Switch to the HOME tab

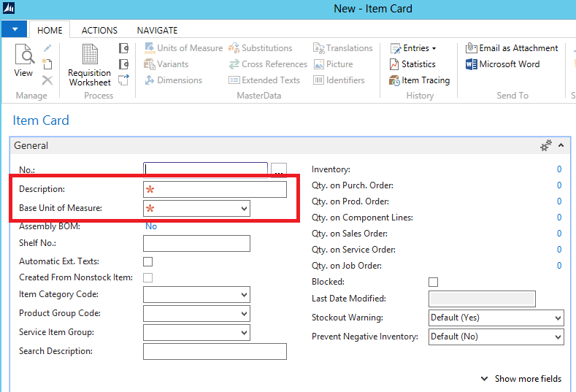(50, 30)
